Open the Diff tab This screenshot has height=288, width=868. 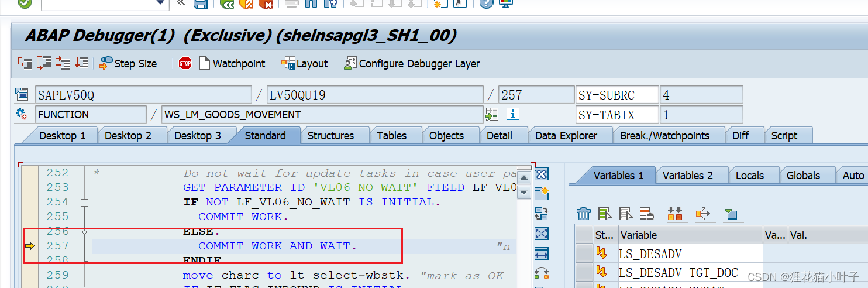pyautogui.click(x=740, y=135)
